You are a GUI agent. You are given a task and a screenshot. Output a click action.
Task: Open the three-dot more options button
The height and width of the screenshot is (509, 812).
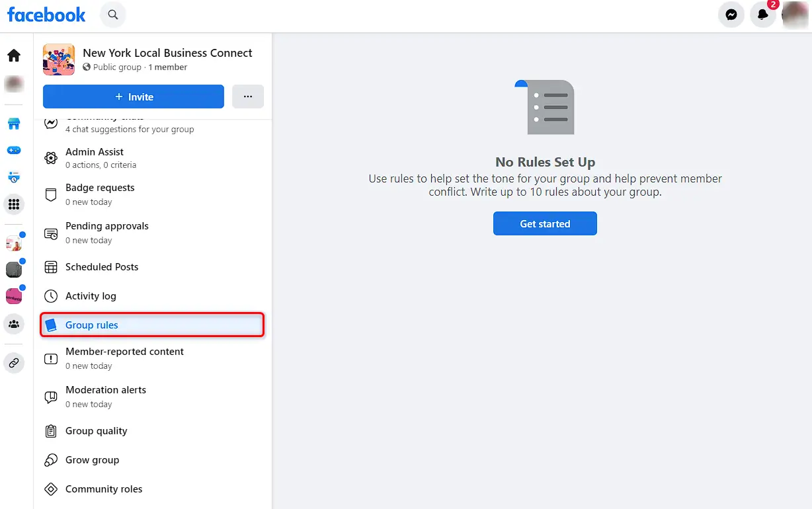pyautogui.click(x=248, y=97)
